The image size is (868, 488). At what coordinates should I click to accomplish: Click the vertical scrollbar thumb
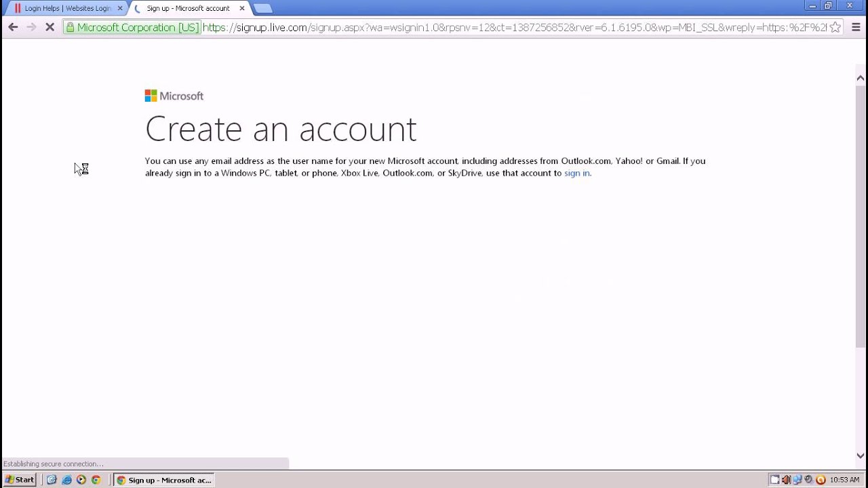pyautogui.click(x=861, y=217)
